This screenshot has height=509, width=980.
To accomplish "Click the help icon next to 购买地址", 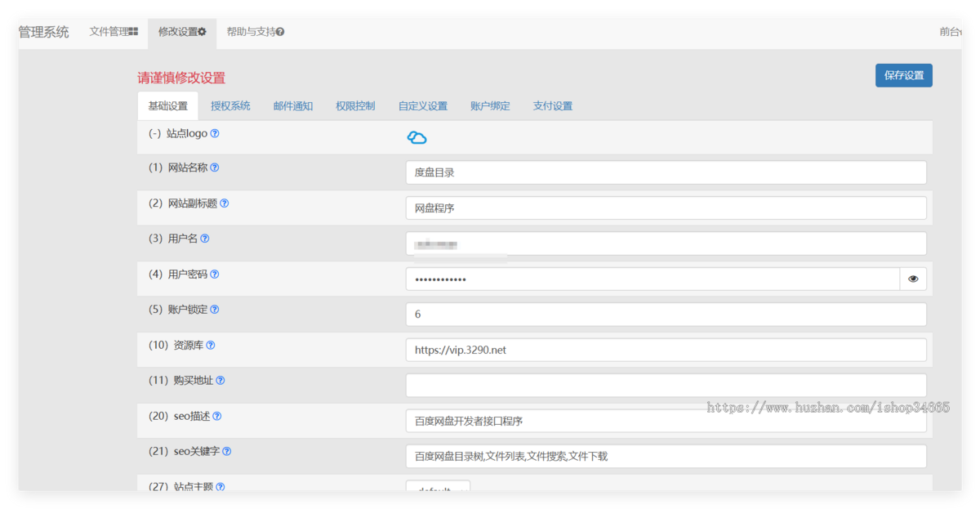I will [x=220, y=381].
